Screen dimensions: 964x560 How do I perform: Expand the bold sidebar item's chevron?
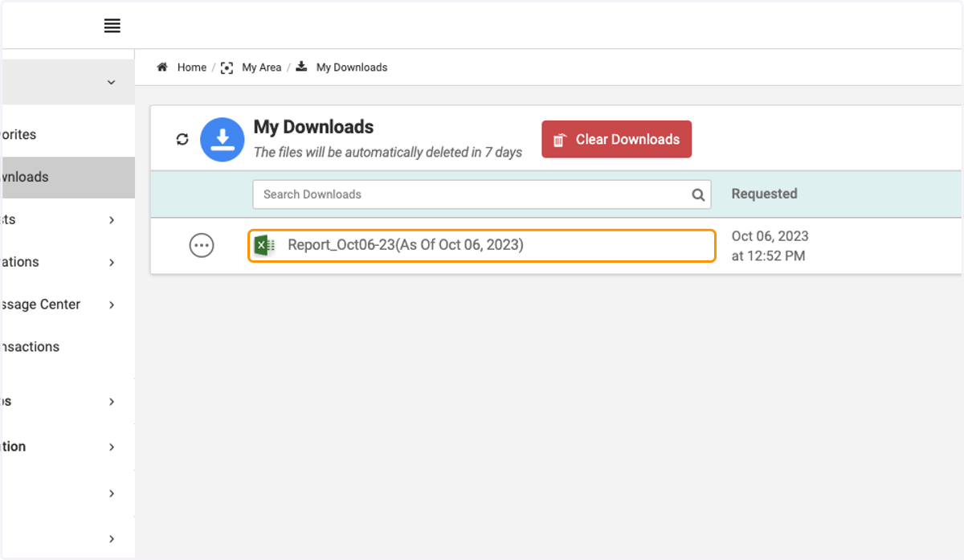[x=112, y=447]
